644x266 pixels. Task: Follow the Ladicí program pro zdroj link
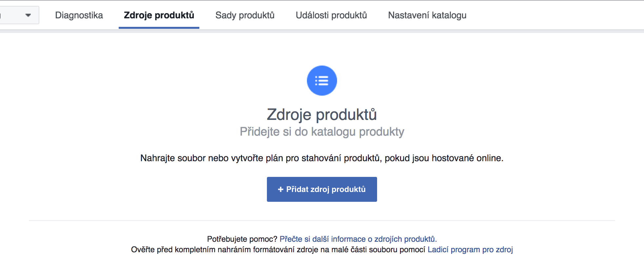coord(470,250)
